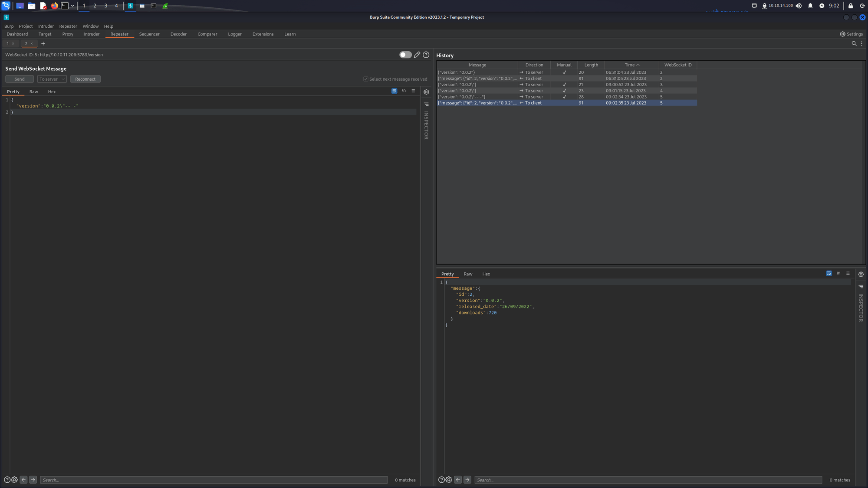Viewport: 868px width, 488px height.
Task: Switch the history message viewer to Hex
Action: pos(486,274)
